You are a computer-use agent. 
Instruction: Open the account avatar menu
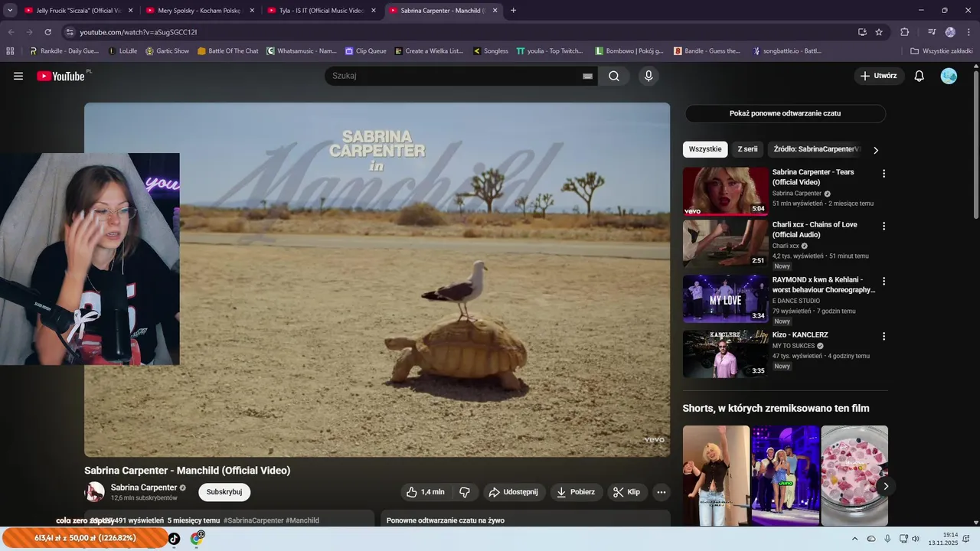(949, 76)
